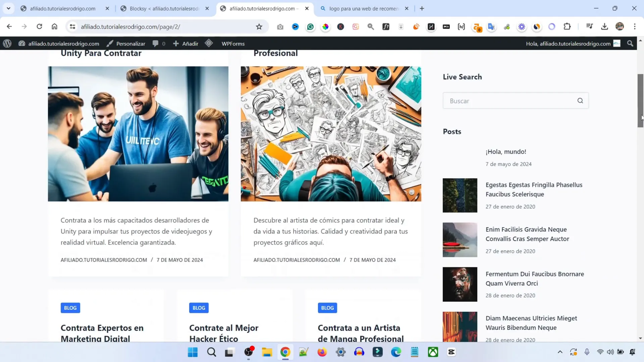This screenshot has height=362, width=644.
Task: Open the Google Translate extension icon
Action: (x=491, y=27)
